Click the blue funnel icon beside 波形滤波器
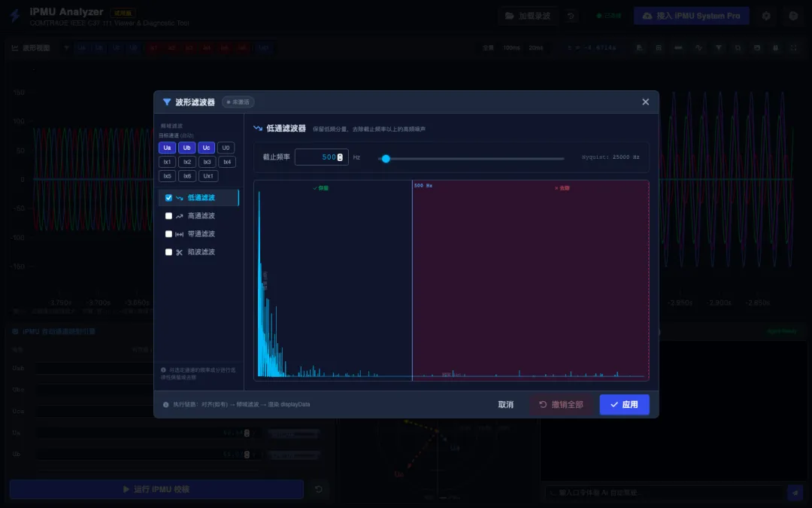This screenshot has width=812, height=508. click(167, 102)
